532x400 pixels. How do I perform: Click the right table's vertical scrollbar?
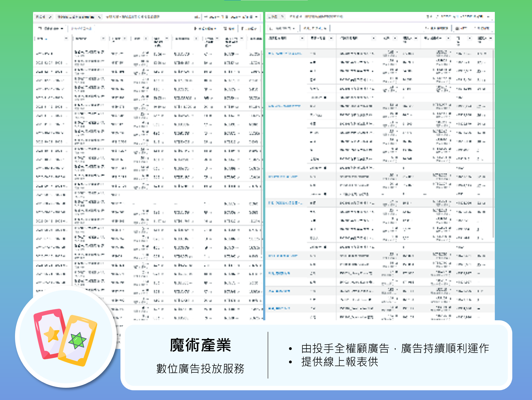coord(493,139)
